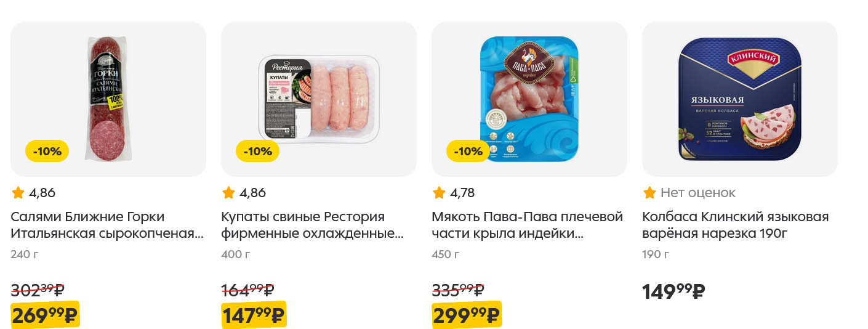This screenshot has width=868, height=329.
Task: Click the -10% badge on the Купаты image
Action: coord(258,151)
